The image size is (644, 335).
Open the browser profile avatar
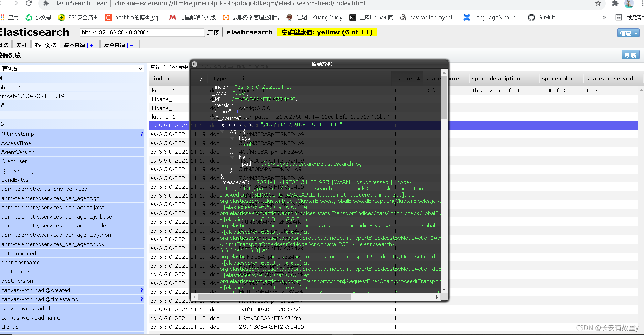pyautogui.click(x=629, y=3)
